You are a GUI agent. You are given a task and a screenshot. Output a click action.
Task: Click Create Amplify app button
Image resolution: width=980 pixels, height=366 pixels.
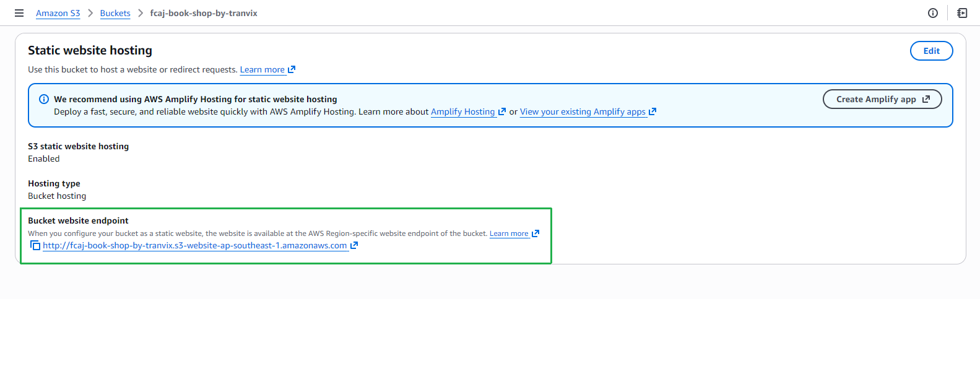click(x=882, y=99)
